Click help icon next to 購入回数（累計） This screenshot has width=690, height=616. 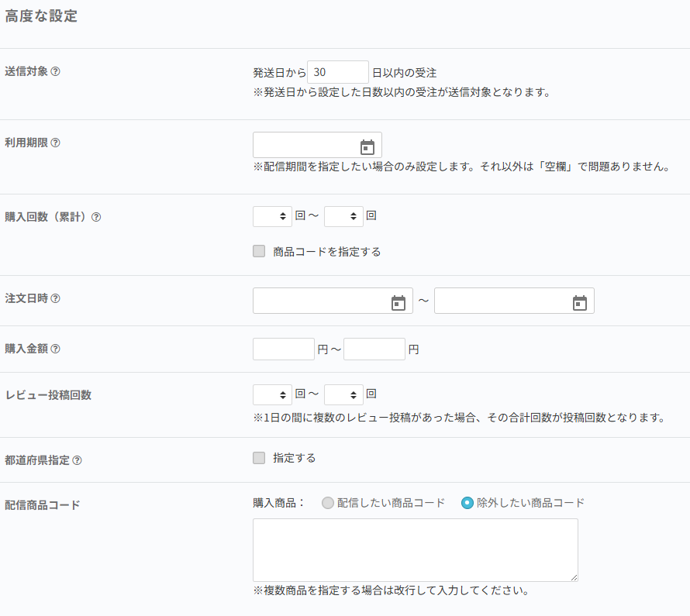click(96, 218)
